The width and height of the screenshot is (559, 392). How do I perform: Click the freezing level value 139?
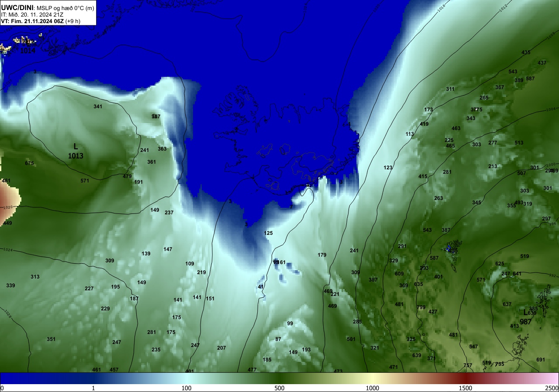click(x=146, y=254)
